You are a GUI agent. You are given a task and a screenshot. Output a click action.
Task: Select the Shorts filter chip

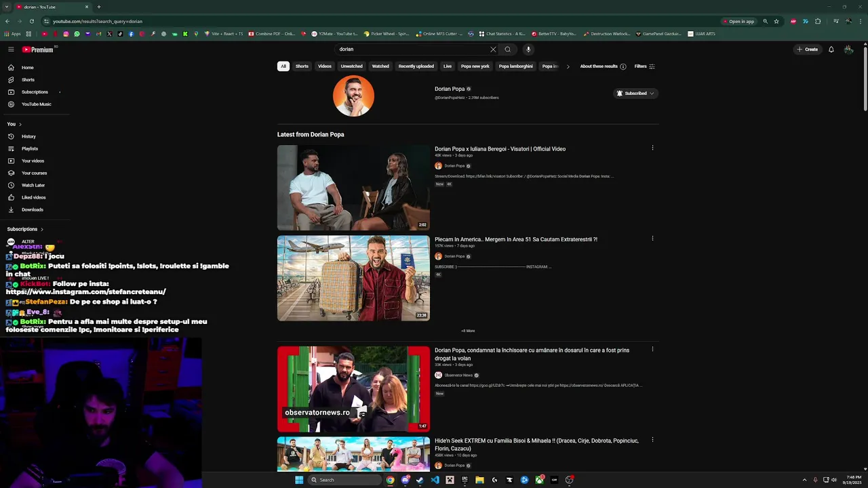302,66
